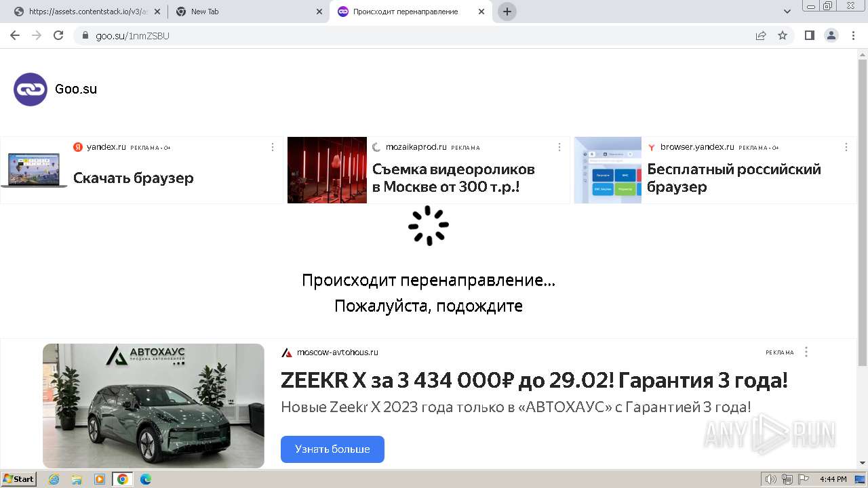Open options menu of yandex.ru ad
This screenshot has height=488, width=868.
(x=273, y=147)
